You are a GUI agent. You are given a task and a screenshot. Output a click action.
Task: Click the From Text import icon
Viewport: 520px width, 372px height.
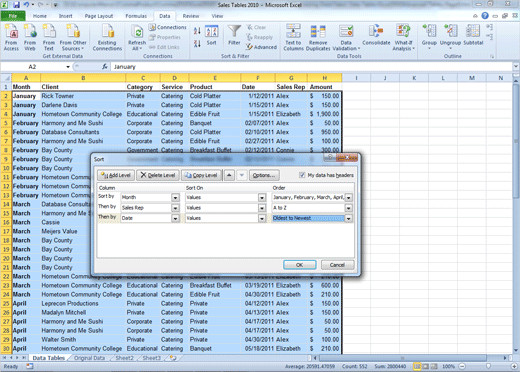click(49, 37)
